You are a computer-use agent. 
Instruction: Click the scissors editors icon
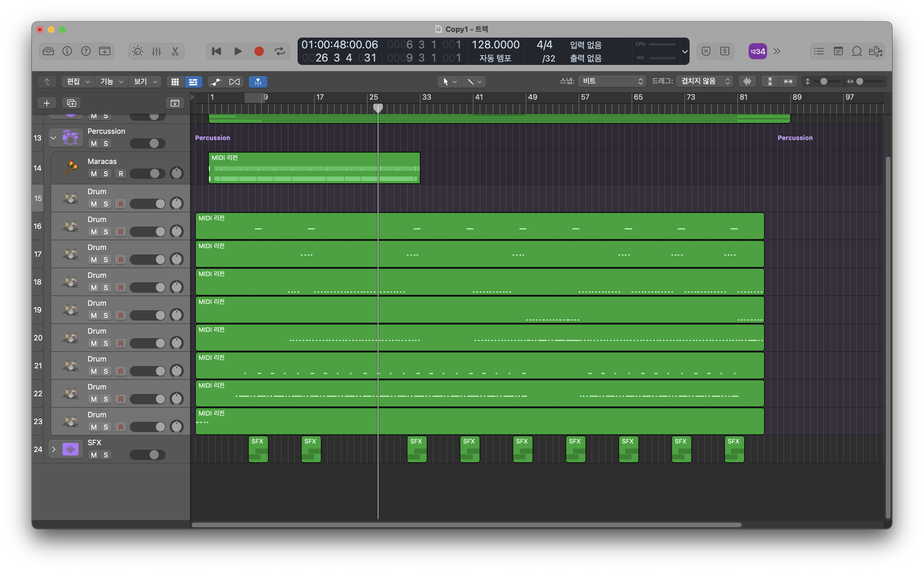pos(175,51)
